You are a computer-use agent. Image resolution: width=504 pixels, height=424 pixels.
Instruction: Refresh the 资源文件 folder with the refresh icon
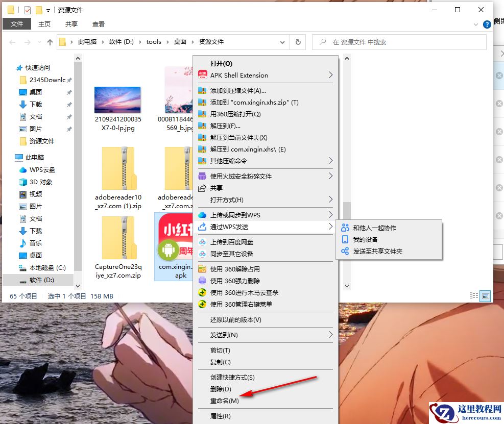tap(298, 42)
